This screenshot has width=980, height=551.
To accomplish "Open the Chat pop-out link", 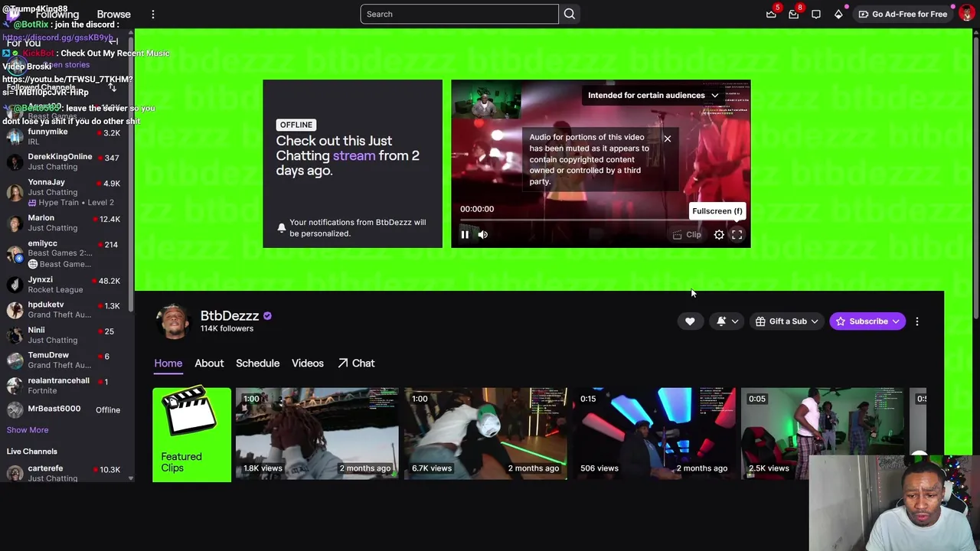I will 356,363.
